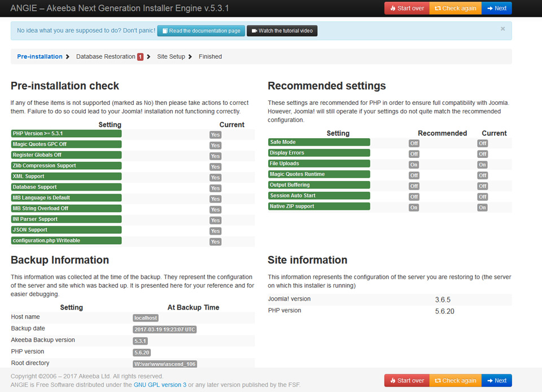The width and height of the screenshot is (542, 392).
Task: Click the root directory path value
Action: 165,364
